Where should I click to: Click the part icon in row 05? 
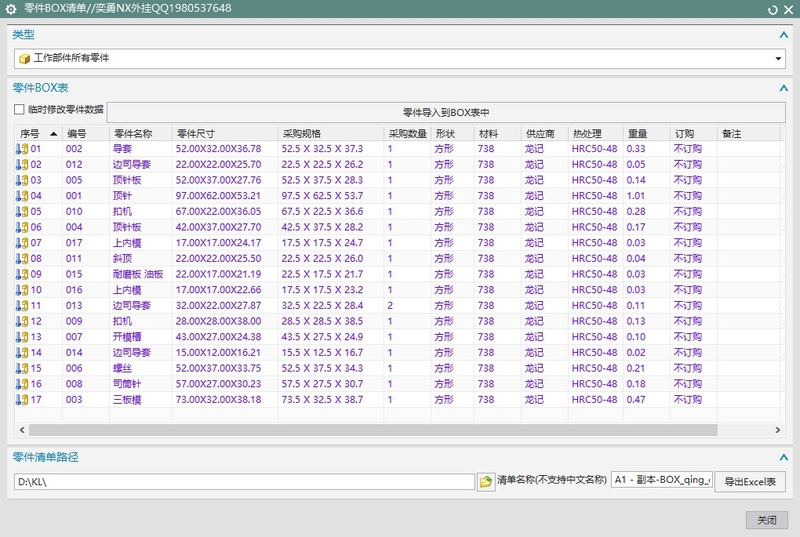[22, 212]
